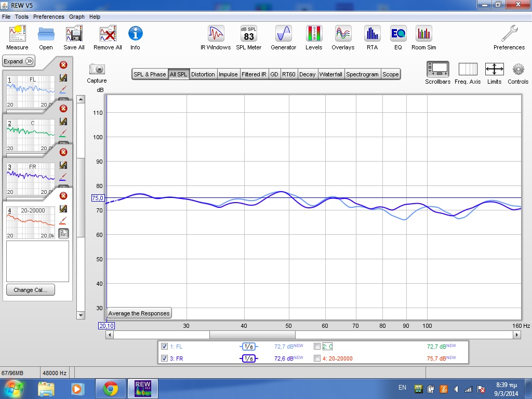The image size is (532, 399).
Task: Toggle the 1: FL trace checkbox
Action: click(x=164, y=347)
